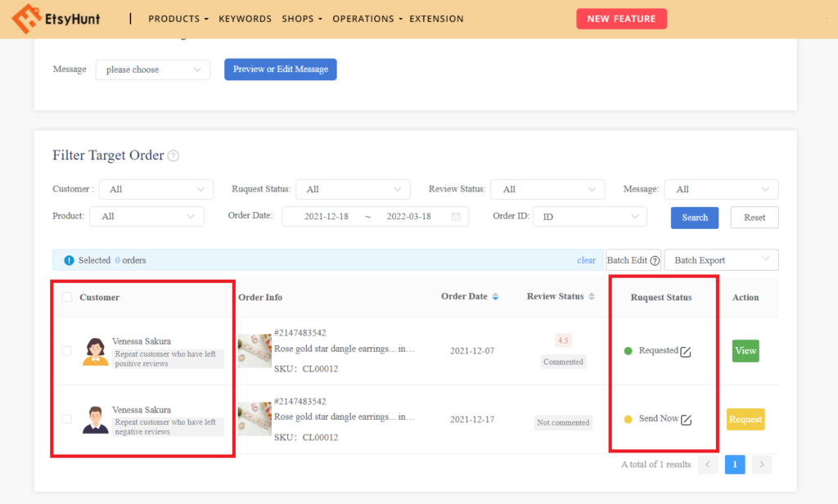The image size is (838, 504).
Task: Click the Order ID input field
Action: click(585, 217)
